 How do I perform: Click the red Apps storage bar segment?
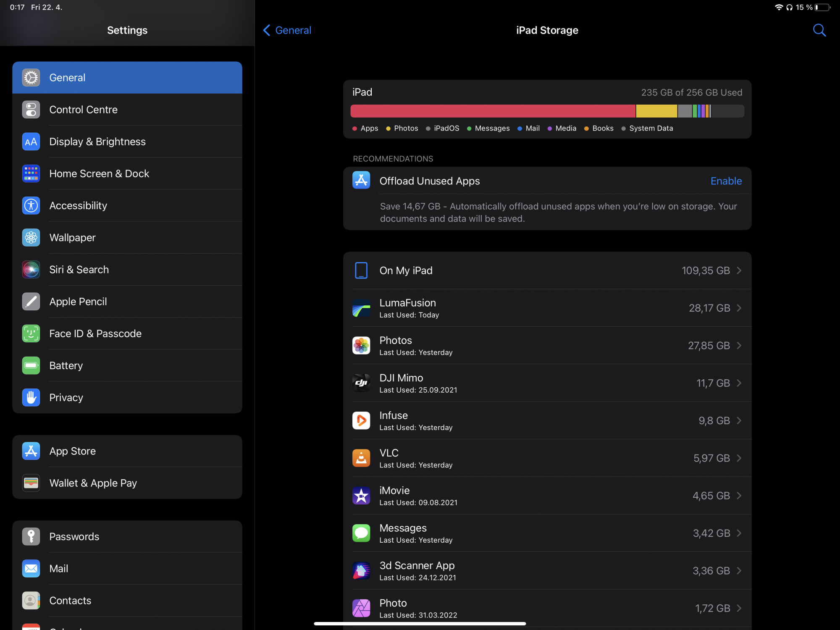[x=493, y=111]
